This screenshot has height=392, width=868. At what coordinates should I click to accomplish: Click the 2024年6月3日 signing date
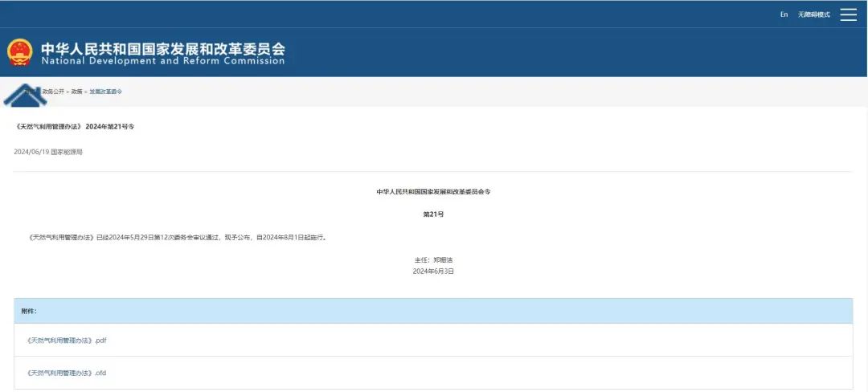tap(433, 272)
